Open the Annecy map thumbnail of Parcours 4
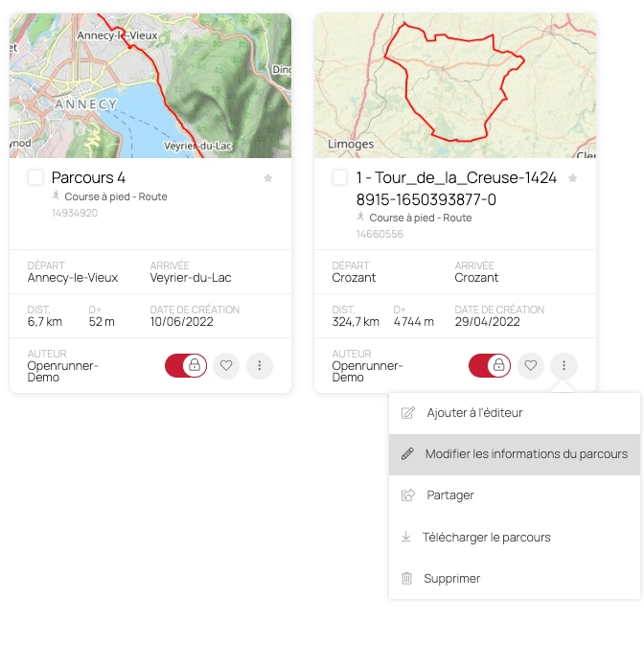The image size is (644, 645). [150, 85]
